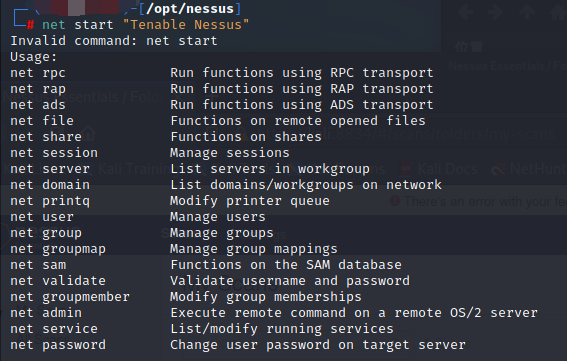
Task: Click 'Functions on remote opened files' description
Action: click(x=298, y=121)
